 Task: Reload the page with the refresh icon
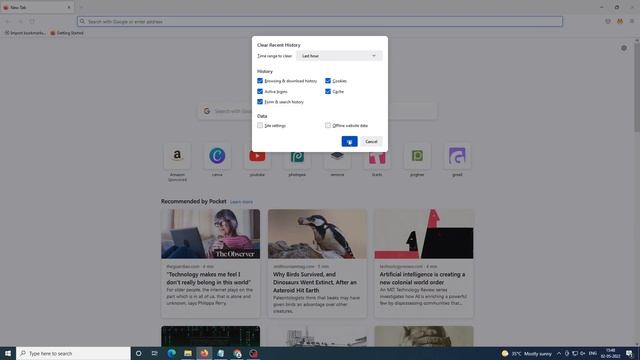pyautogui.click(x=32, y=21)
